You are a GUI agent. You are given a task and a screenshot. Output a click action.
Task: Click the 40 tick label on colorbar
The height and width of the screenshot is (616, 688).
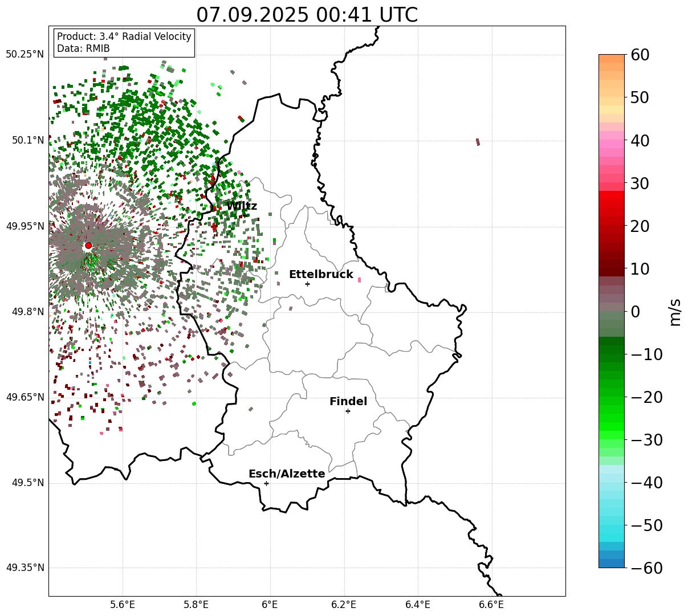tap(640, 140)
